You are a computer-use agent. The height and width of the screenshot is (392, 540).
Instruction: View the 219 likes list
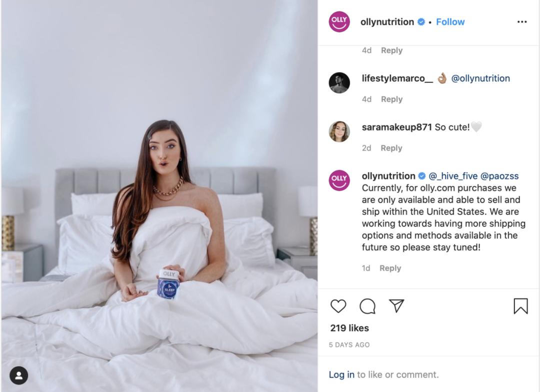tap(349, 328)
